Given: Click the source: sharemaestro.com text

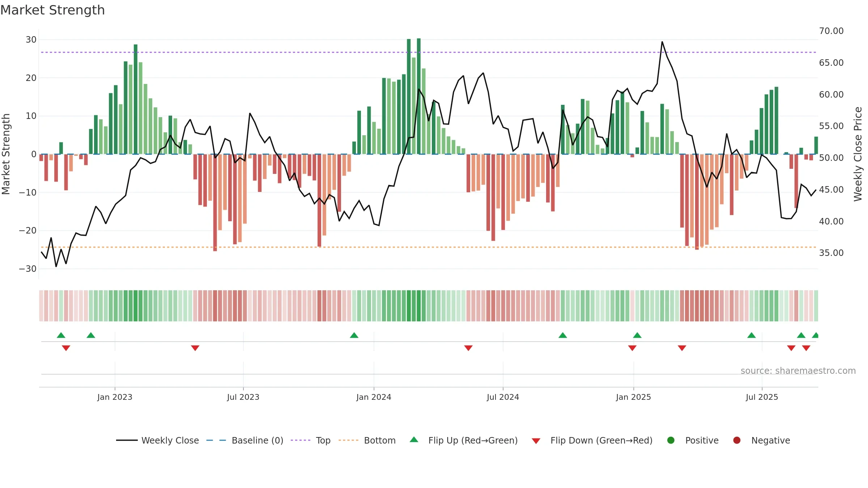Looking at the screenshot, I should tap(798, 371).
